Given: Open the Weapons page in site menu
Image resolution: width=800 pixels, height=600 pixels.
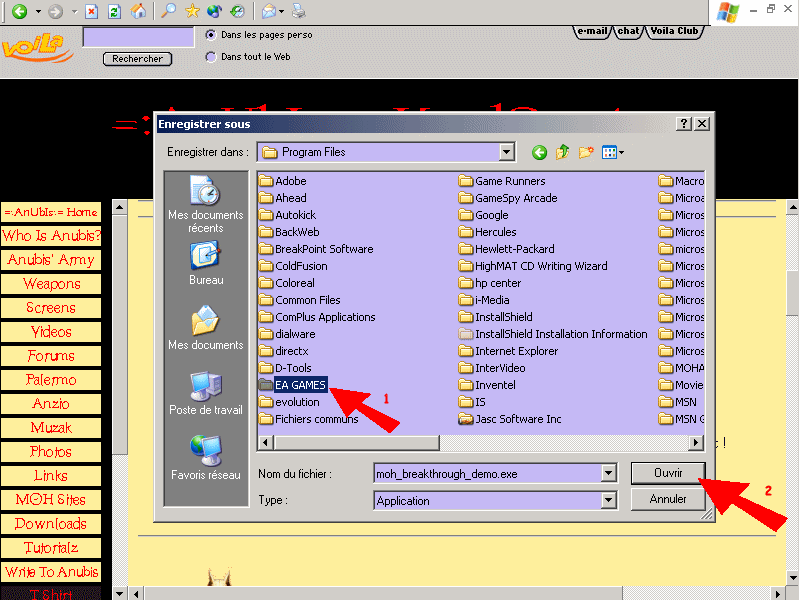Looking at the screenshot, I should pos(51,284).
